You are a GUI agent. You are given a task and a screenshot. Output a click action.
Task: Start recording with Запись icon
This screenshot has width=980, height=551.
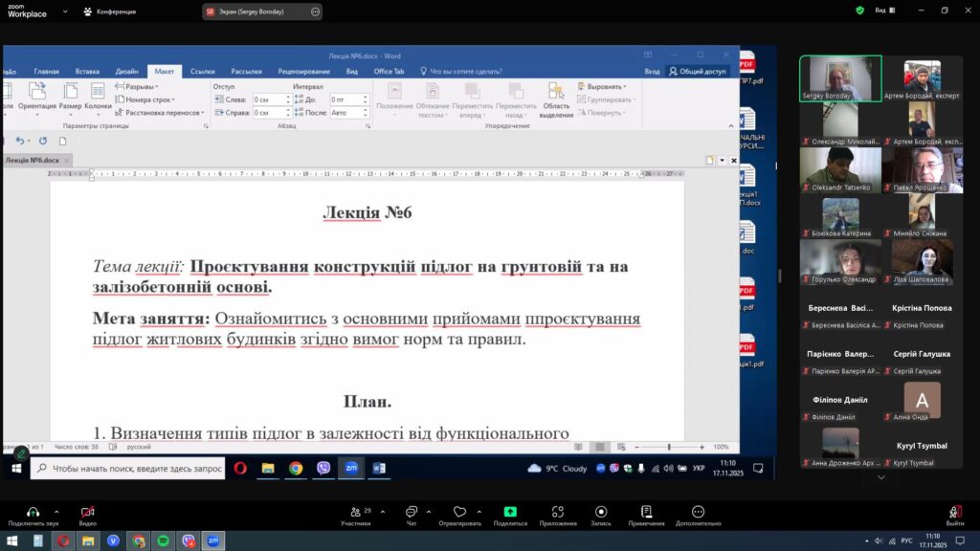point(601,512)
